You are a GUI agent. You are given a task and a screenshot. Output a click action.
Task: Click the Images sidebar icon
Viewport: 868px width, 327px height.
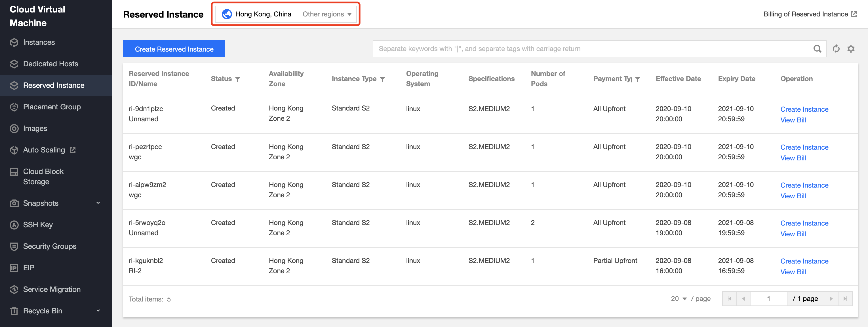(14, 128)
